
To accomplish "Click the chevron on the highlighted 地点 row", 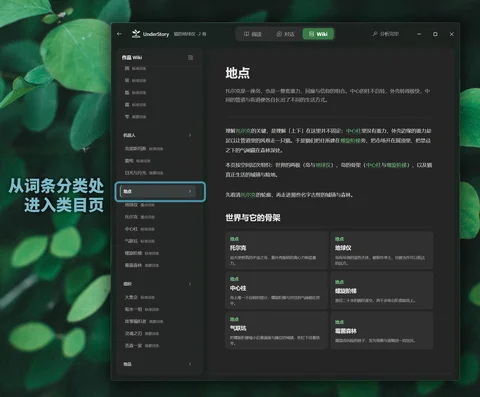I will [190, 191].
